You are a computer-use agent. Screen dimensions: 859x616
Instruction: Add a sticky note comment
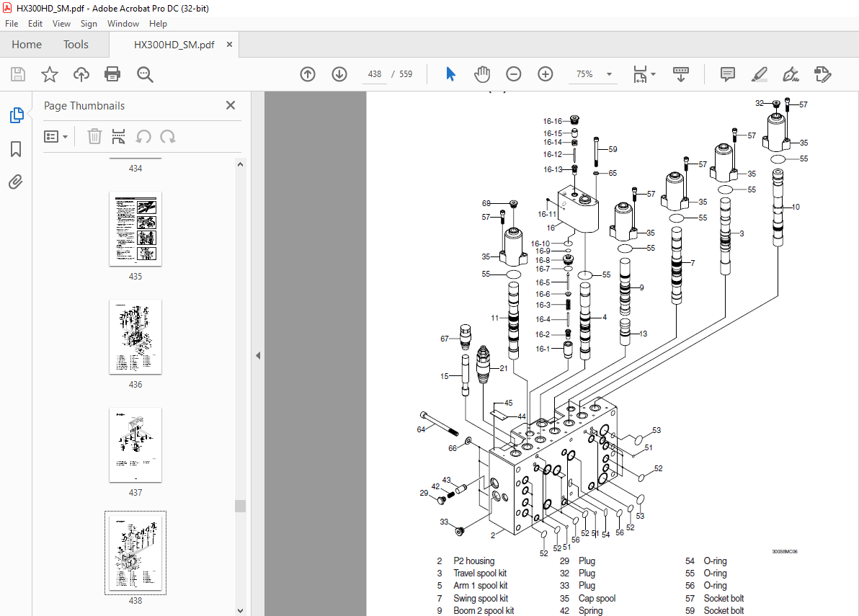pos(728,74)
